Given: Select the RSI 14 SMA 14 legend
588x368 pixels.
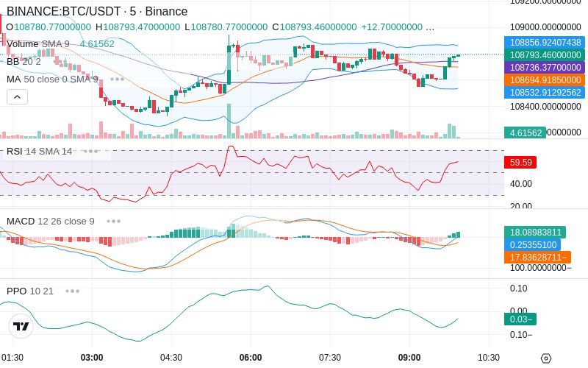Looking at the screenshot, I should click(x=40, y=152).
